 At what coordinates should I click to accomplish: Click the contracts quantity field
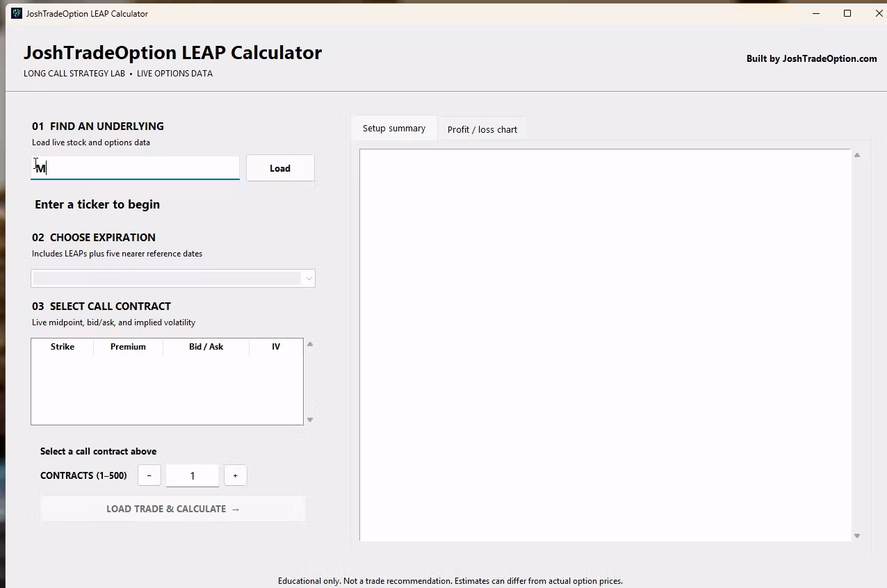point(193,475)
